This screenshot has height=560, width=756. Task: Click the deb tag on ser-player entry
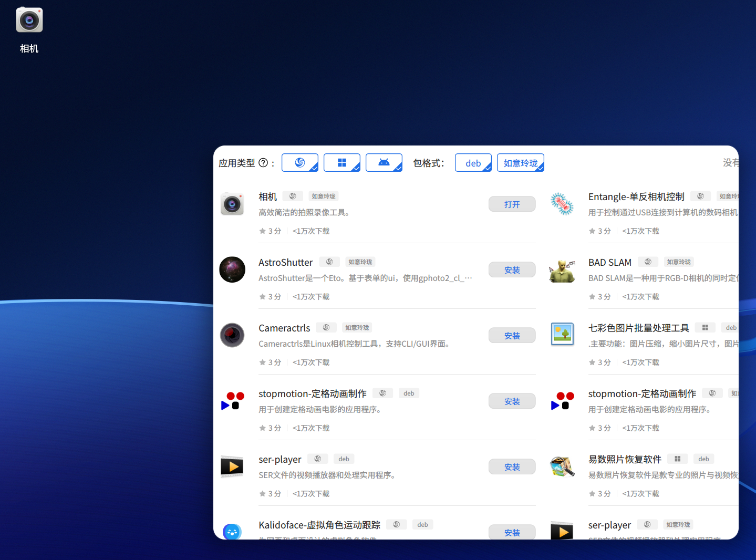[x=344, y=459]
